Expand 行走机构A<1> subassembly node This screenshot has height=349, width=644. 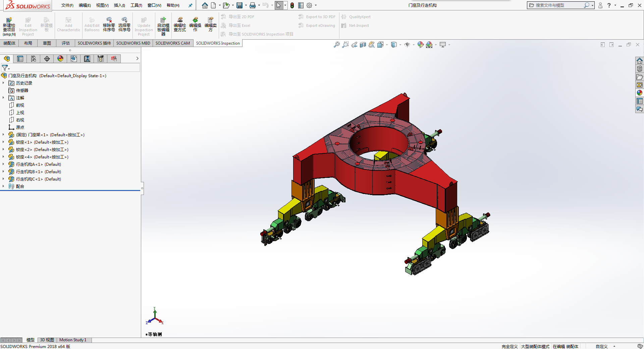pyautogui.click(x=3, y=164)
